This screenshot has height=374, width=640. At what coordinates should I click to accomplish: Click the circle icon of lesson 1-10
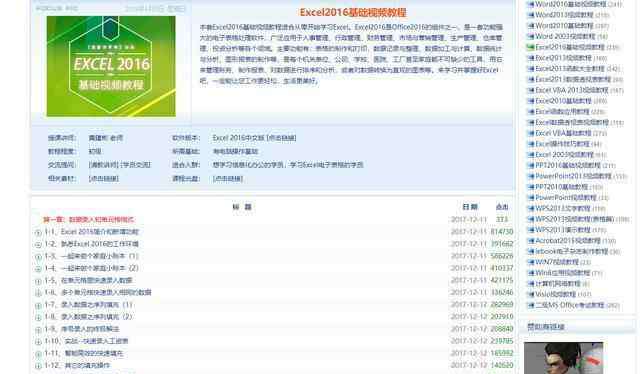pos(38,342)
